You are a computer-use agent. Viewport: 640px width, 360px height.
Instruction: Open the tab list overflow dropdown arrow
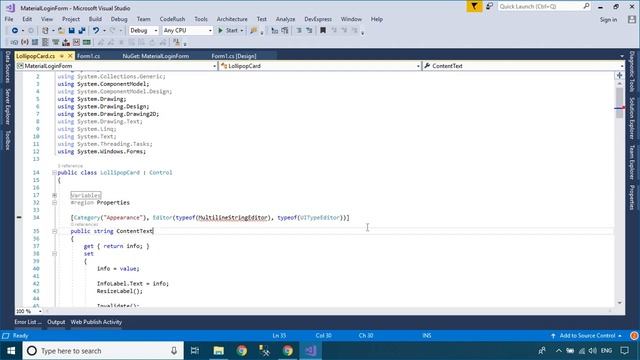pyautogui.click(x=622, y=56)
